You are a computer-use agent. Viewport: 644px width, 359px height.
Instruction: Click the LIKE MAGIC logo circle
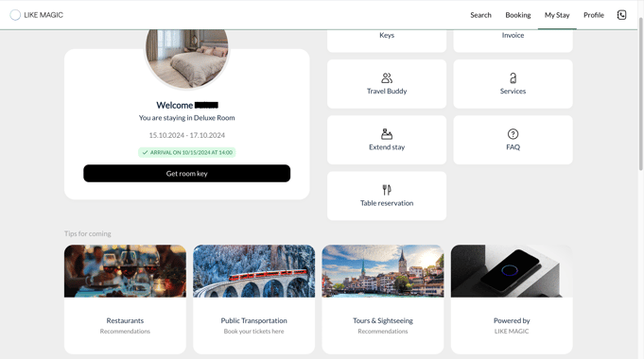coord(15,15)
